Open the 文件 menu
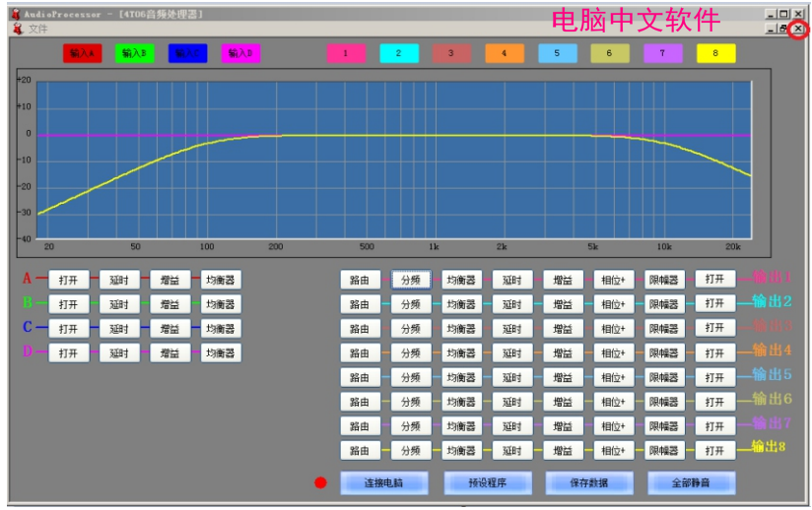812x510 pixels. point(37,29)
